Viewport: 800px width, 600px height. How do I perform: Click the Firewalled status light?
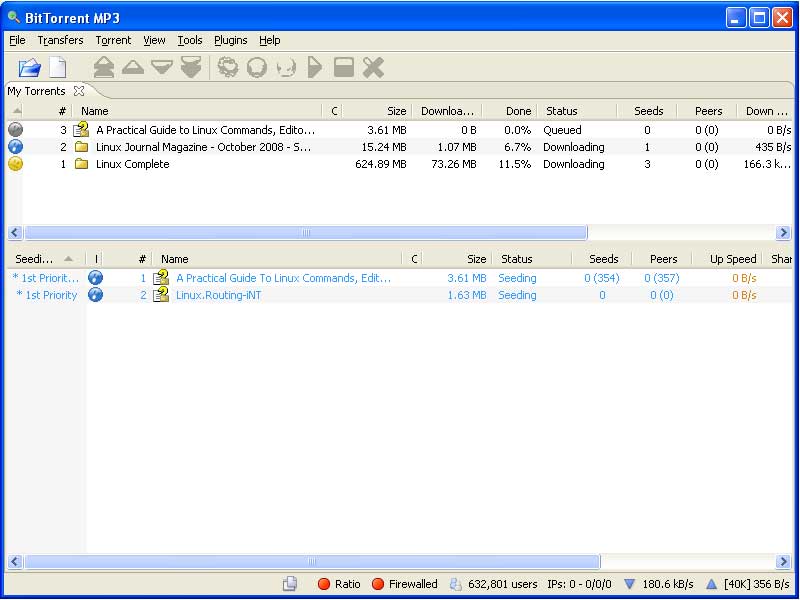coord(378,585)
